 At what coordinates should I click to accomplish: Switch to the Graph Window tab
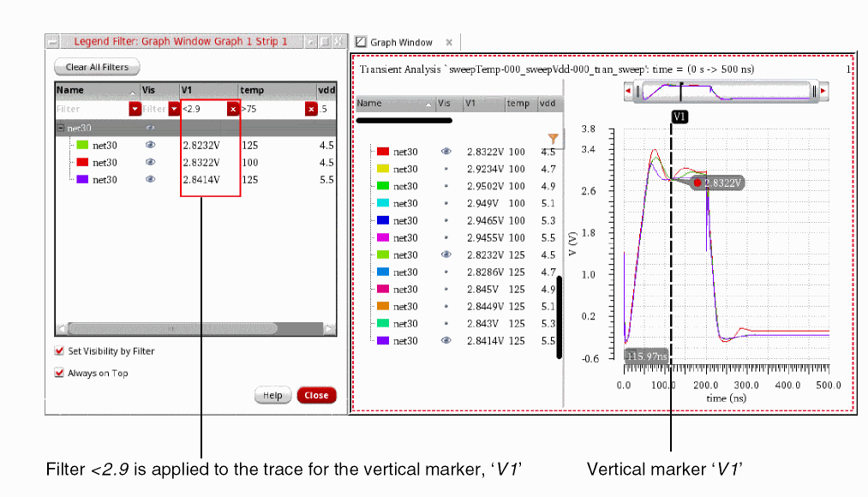[x=401, y=42]
